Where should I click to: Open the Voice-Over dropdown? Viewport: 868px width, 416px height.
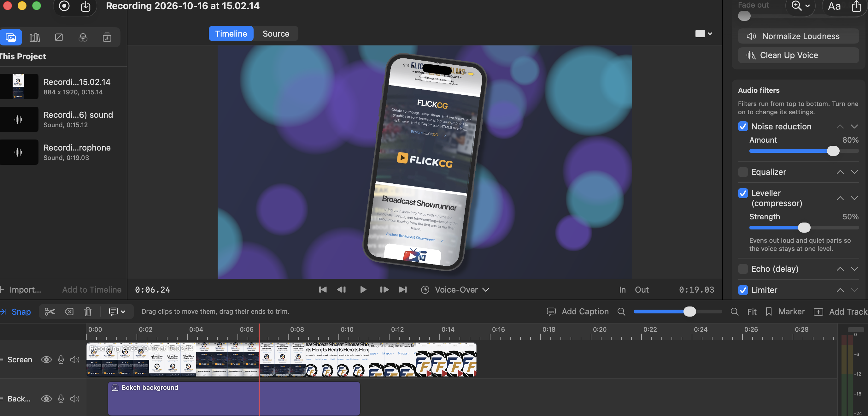[455, 289]
